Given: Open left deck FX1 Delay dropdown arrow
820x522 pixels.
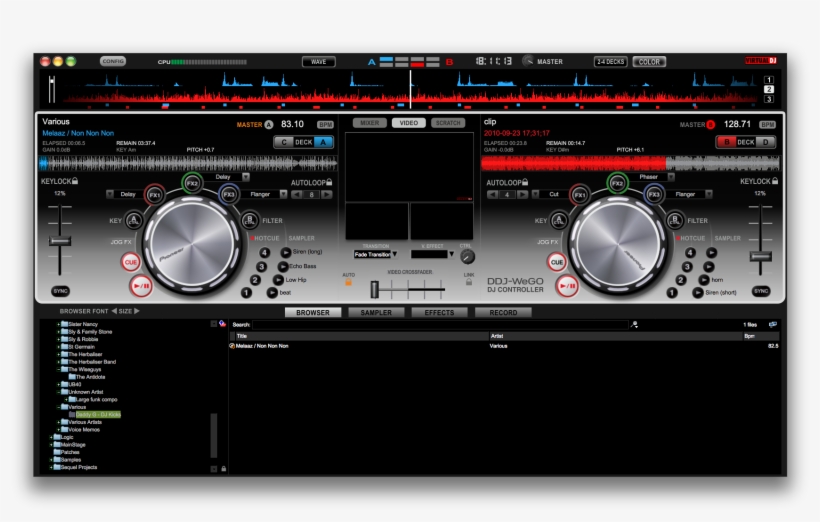Looking at the screenshot, I should pyautogui.click(x=110, y=194).
